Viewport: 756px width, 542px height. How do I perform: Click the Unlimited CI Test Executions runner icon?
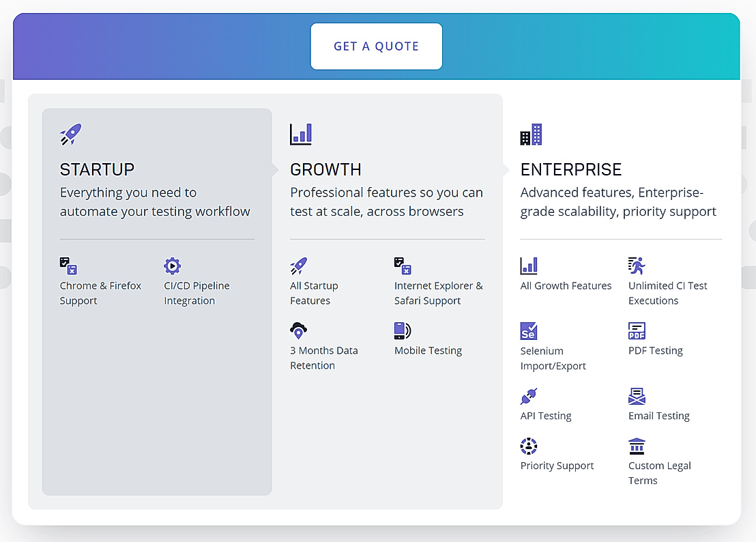click(x=637, y=266)
